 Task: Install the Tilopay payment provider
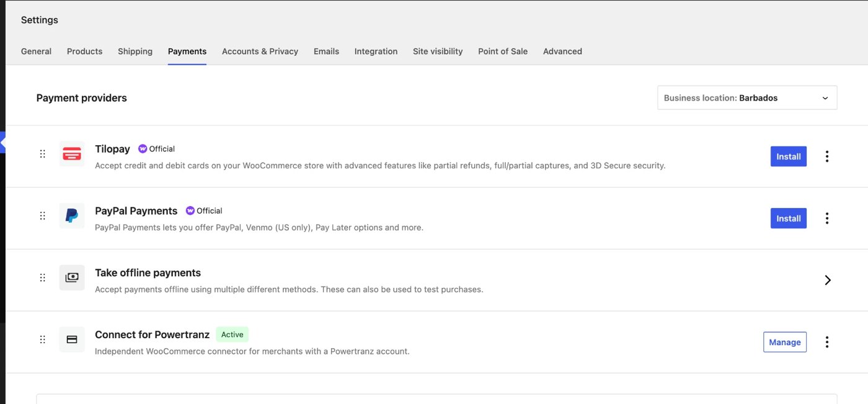coord(789,156)
